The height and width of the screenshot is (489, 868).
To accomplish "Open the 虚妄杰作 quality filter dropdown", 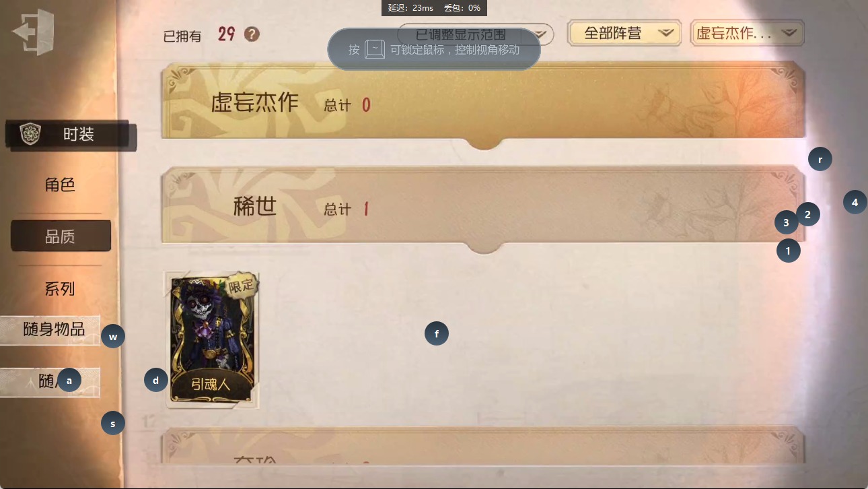I will pos(747,33).
